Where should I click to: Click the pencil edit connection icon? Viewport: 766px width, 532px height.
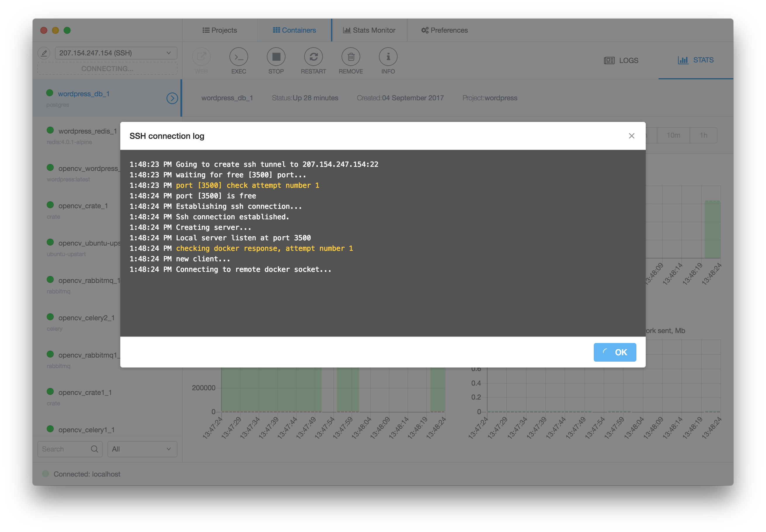[44, 53]
